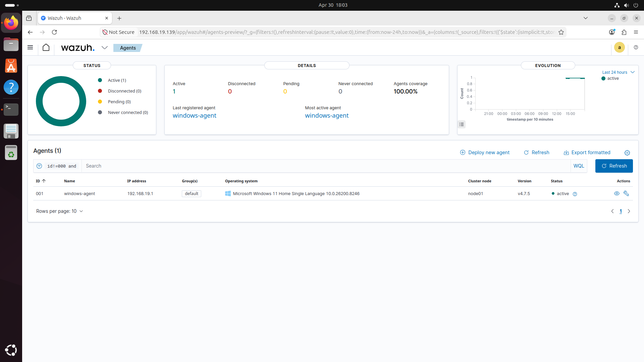Open the agents table settings gear
The width and height of the screenshot is (644, 362).
click(627, 153)
